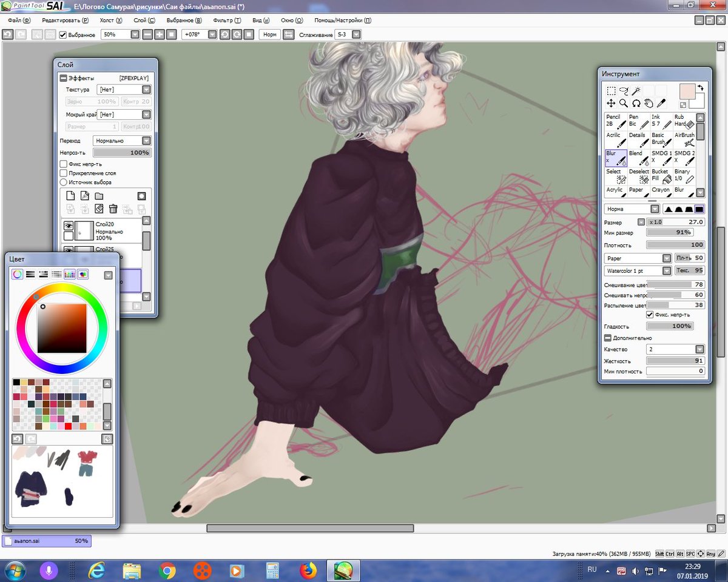
Task: Open the Файл menu
Action: [x=19, y=20]
